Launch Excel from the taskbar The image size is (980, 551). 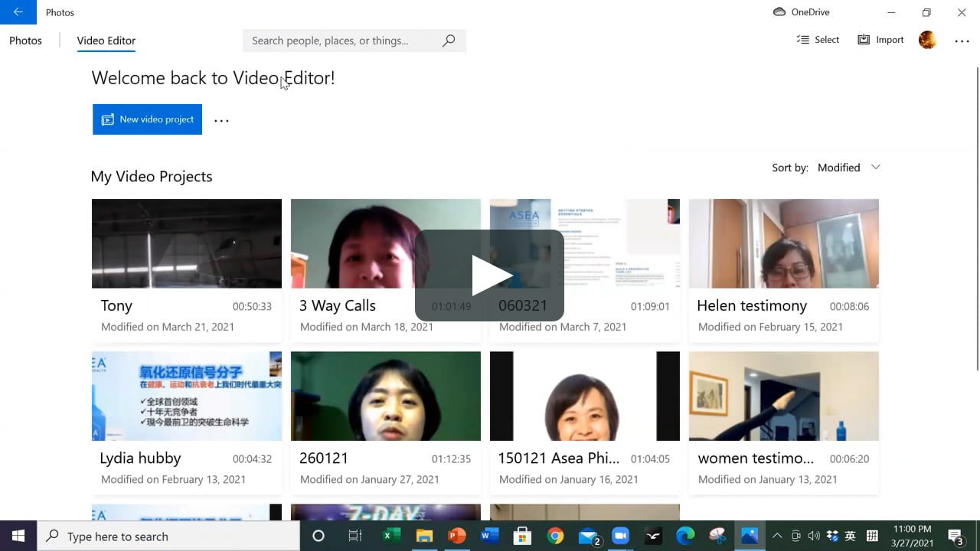[x=391, y=536]
